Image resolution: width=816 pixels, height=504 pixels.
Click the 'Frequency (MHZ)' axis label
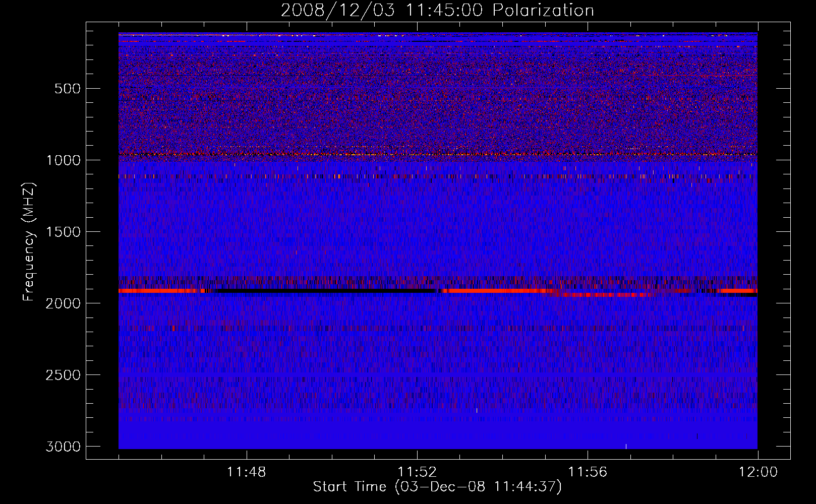28,242
